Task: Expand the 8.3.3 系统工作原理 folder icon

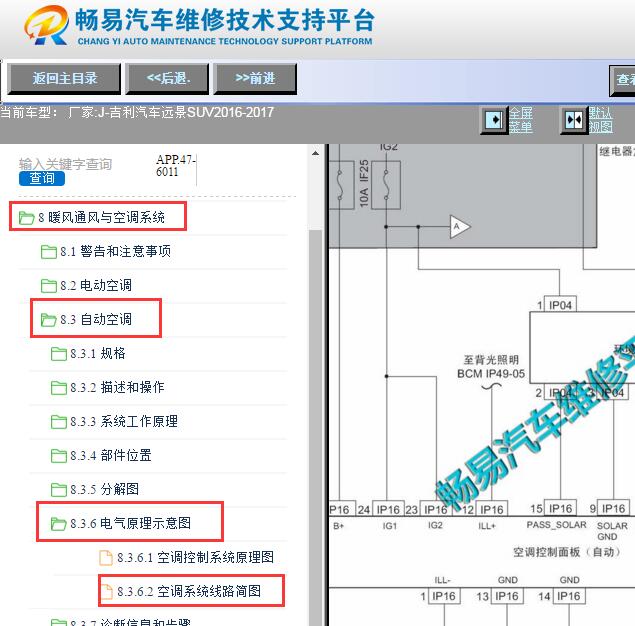Action: [59, 422]
